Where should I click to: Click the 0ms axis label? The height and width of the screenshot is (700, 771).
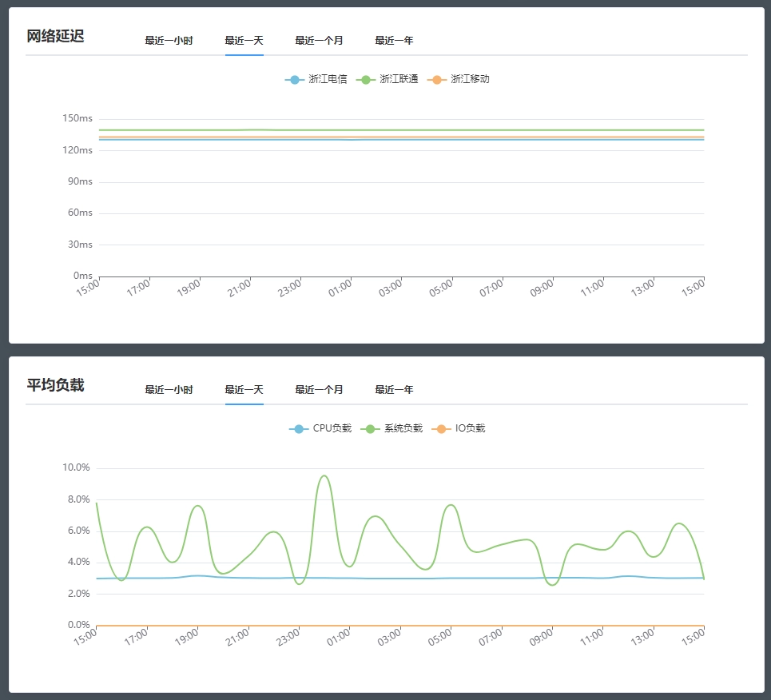(82, 276)
